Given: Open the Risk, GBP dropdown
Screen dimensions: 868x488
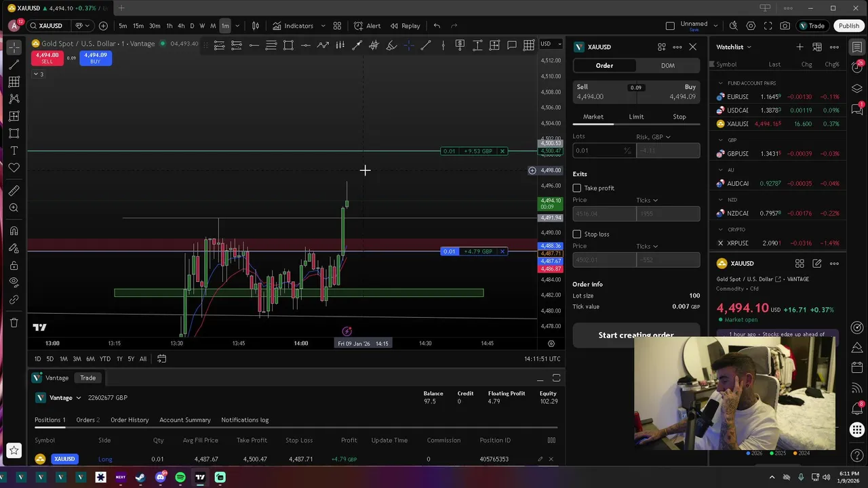Looking at the screenshot, I should tap(653, 137).
